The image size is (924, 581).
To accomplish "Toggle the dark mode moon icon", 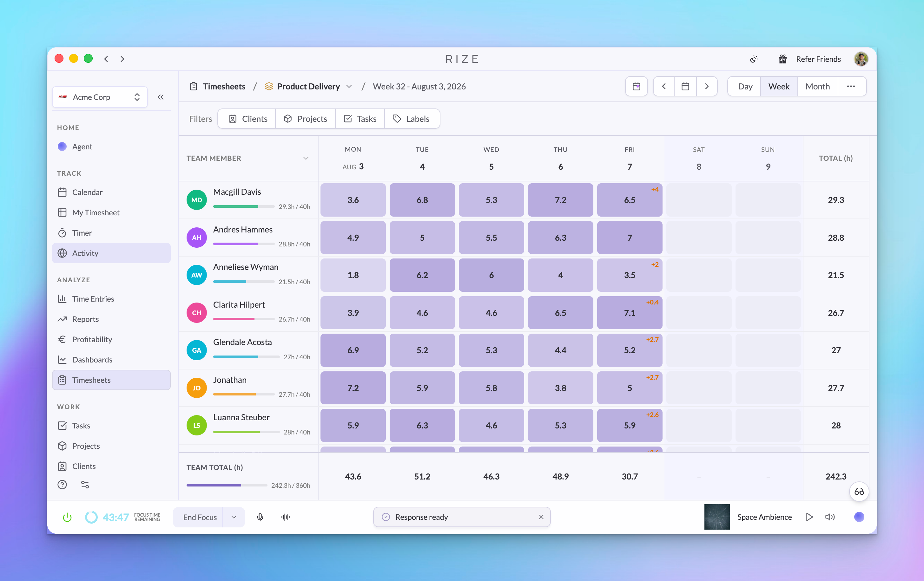I will click(x=754, y=59).
